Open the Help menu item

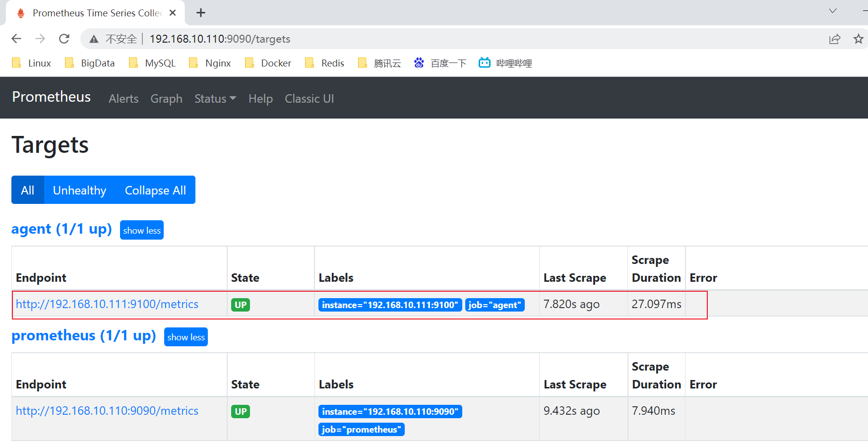point(261,99)
